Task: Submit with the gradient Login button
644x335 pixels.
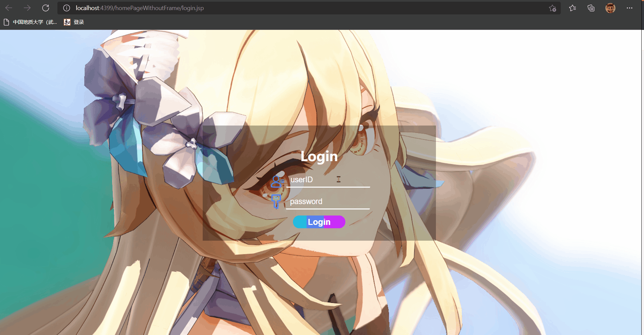Action: pyautogui.click(x=319, y=222)
